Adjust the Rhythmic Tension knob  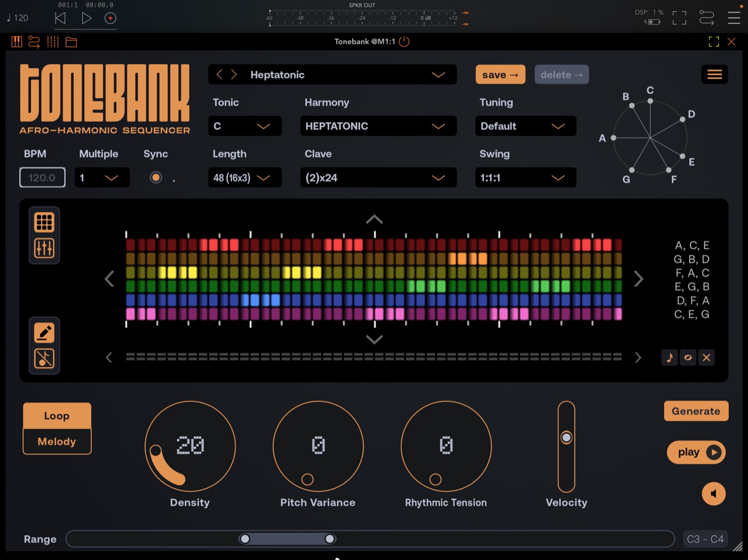pos(446,446)
